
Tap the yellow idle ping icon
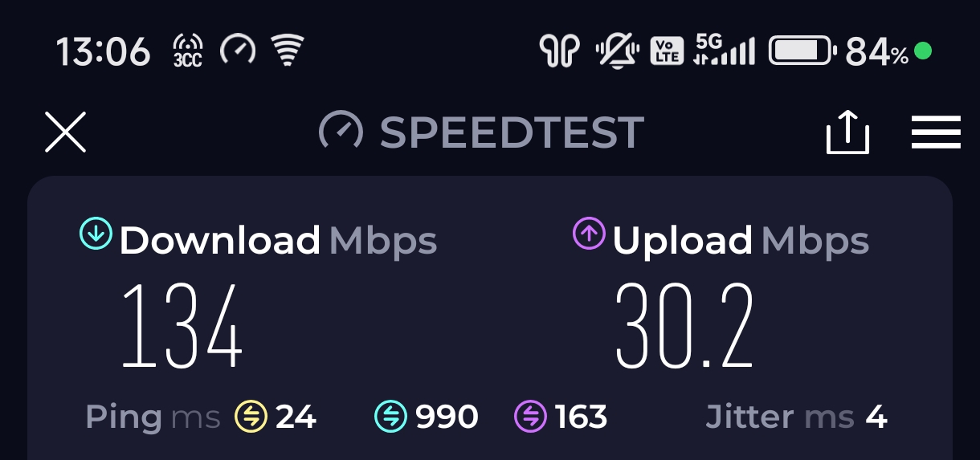tap(250, 417)
